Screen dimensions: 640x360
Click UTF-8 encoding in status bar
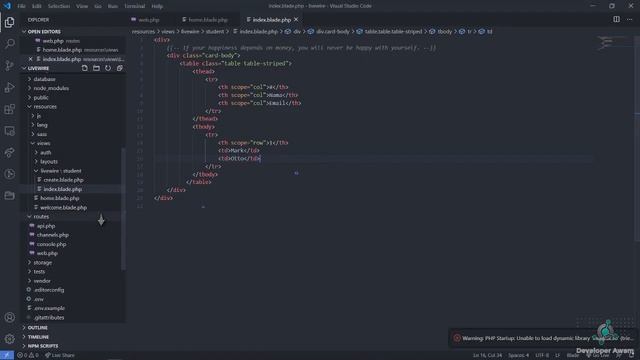(x=542, y=356)
